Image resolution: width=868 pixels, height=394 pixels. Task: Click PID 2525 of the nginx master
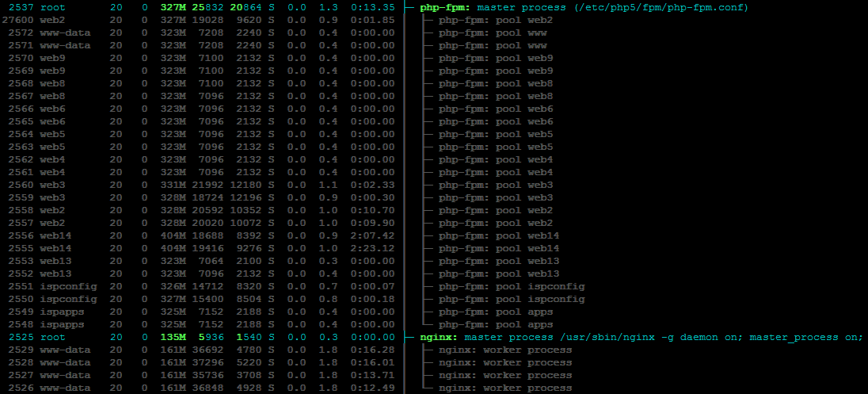coord(21,338)
